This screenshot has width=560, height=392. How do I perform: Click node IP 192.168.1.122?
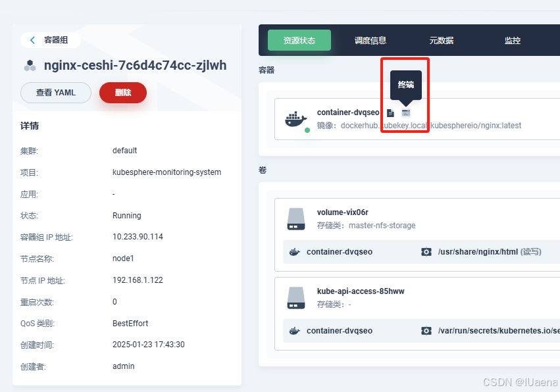click(x=138, y=280)
